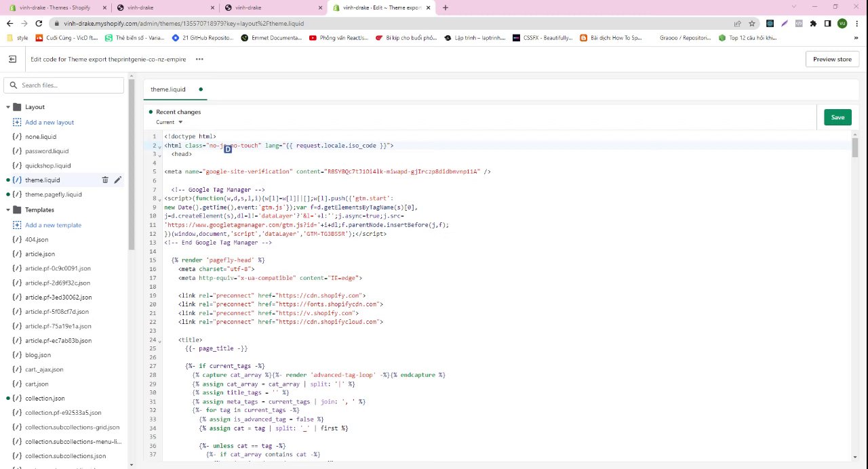Open Chrome's three-dot menu
Screen dimensions: 868x469
(x=856, y=23)
